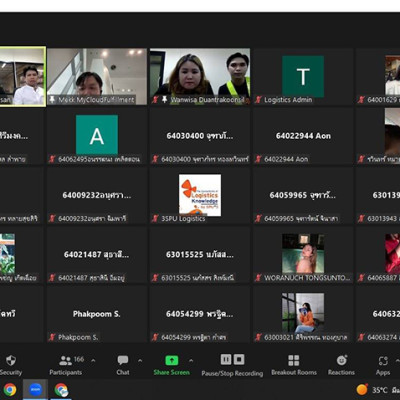Click the Logistics Admin name label
Viewport: 400px width, 400px height.
pyautogui.click(x=288, y=100)
